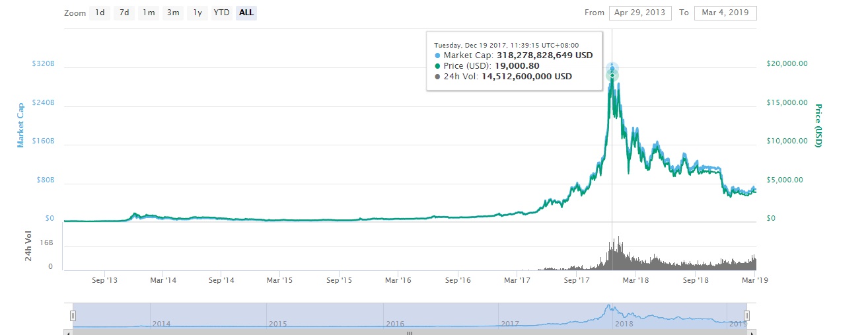Click the Sep '17 date label

click(x=576, y=280)
